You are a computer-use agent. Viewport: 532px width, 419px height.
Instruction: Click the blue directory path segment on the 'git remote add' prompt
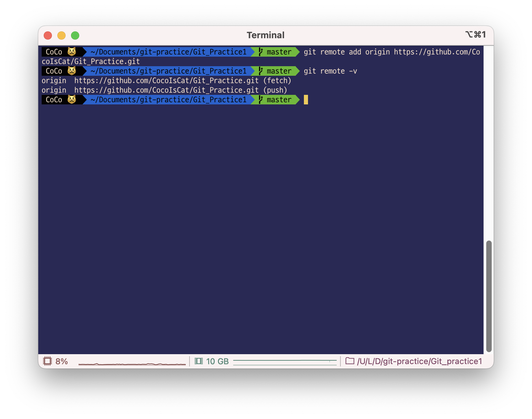coord(169,52)
